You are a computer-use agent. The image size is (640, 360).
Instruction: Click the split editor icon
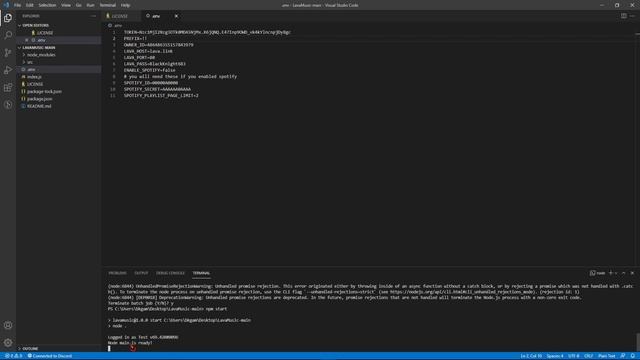tap(624, 16)
